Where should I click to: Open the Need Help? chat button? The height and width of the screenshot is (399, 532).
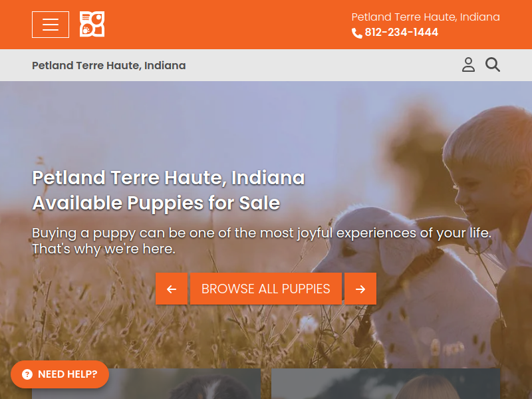click(60, 374)
